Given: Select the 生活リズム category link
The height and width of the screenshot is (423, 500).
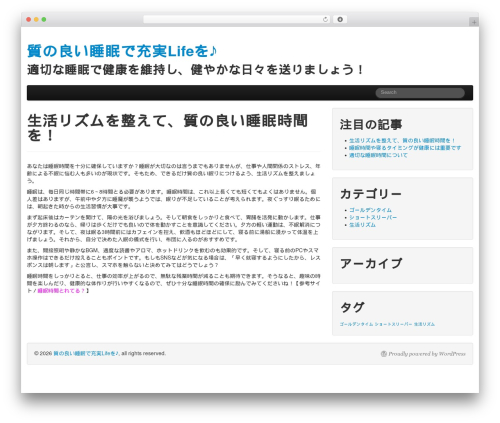Looking at the screenshot, I should [362, 225].
